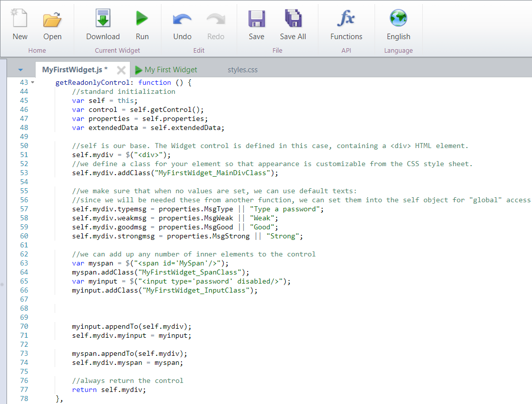
Task: Click the MyFirstWidget_SpanClass addClass line
Action: click(x=160, y=273)
